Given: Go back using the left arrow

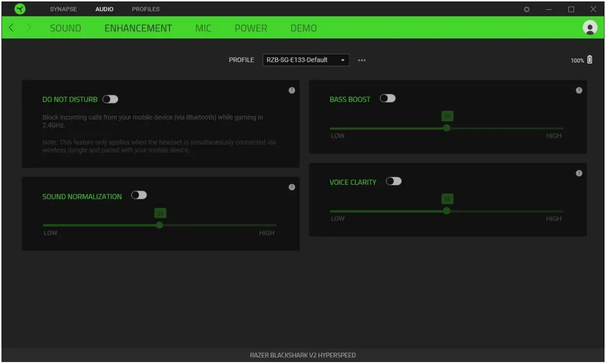Looking at the screenshot, I should [x=11, y=28].
